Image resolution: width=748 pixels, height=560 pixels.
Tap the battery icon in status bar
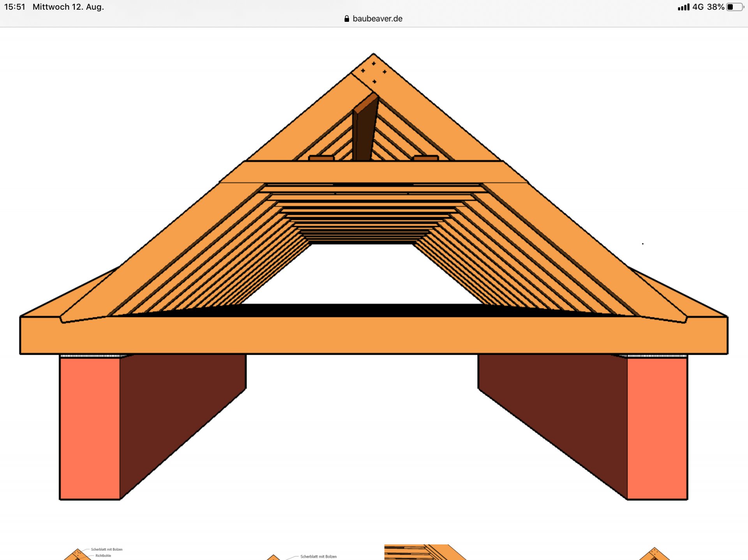point(735,7)
